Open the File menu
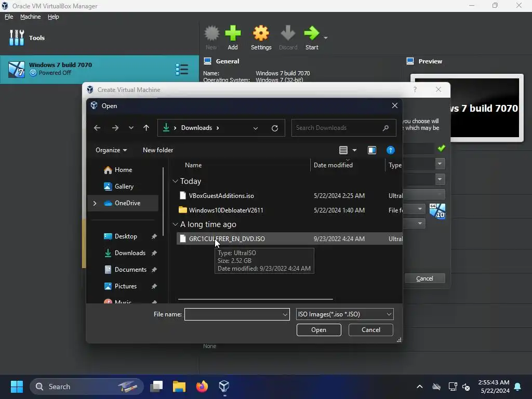Viewport: 532px width, 399px height. [x=9, y=17]
